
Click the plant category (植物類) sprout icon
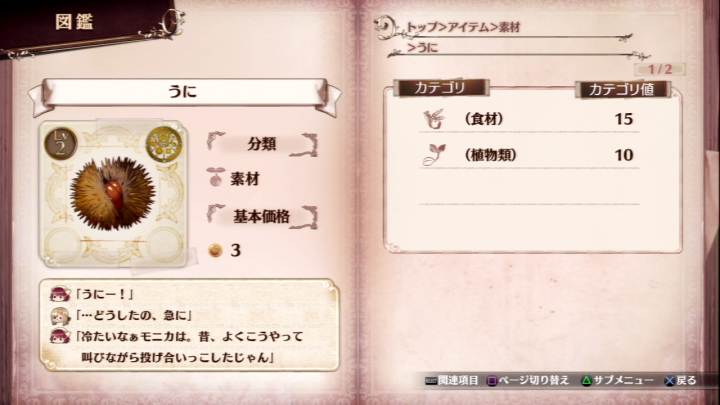pos(434,155)
